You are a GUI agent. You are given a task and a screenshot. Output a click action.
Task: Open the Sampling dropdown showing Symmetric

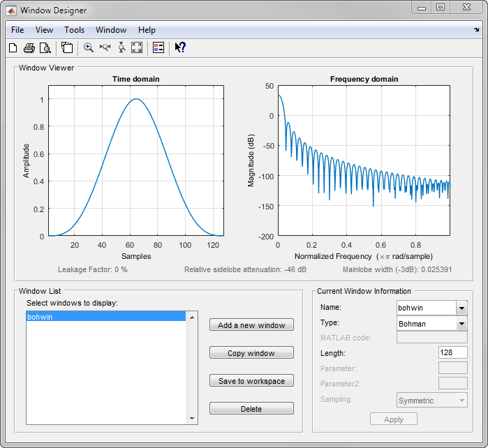[x=461, y=401]
